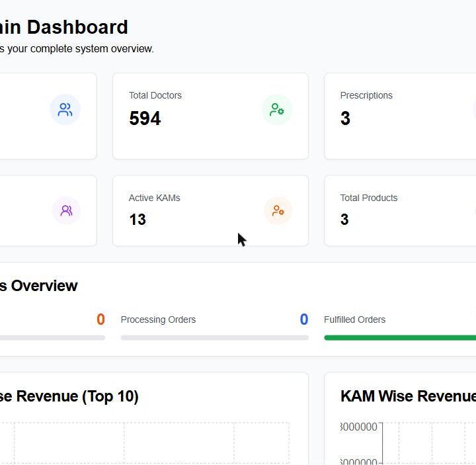Click the green Fulfilled Orders progress bar
This screenshot has height=465, width=476.
click(x=400, y=338)
